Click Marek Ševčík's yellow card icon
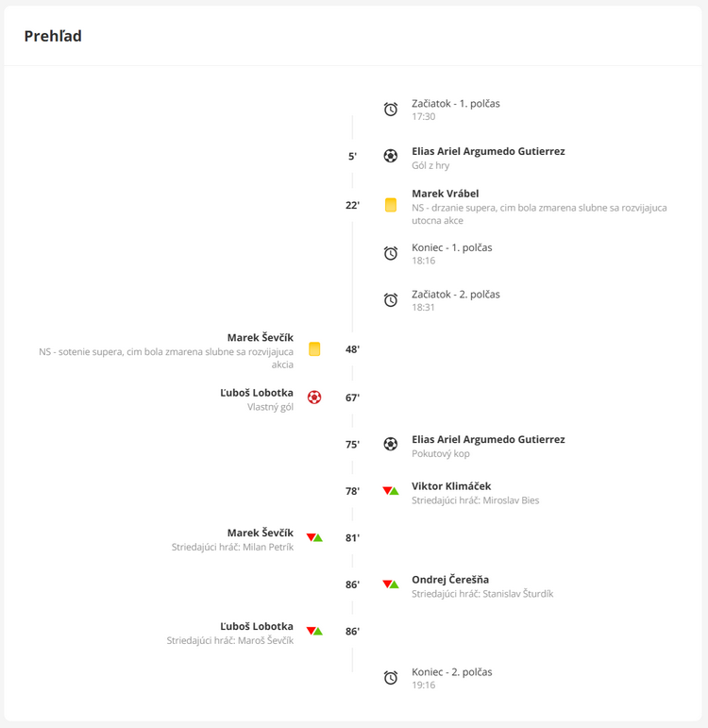This screenshot has width=708, height=728. click(314, 349)
